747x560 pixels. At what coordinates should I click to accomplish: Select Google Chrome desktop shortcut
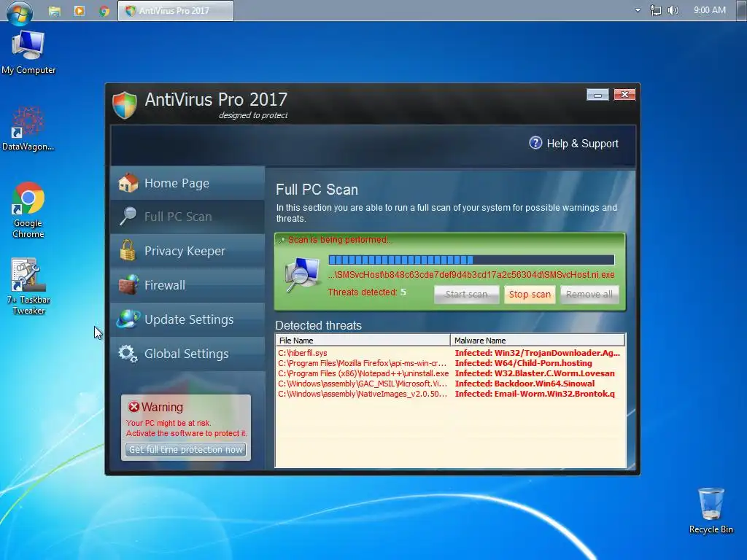coord(28,210)
